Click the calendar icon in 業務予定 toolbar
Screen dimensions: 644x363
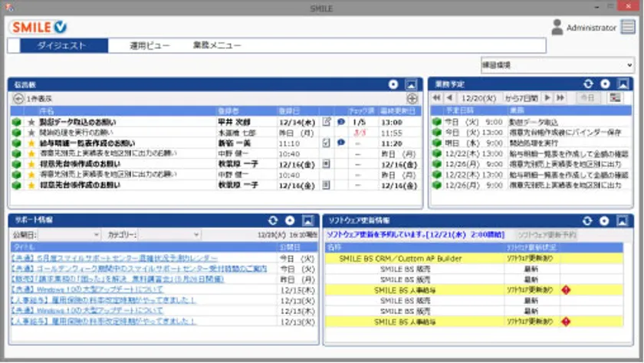pyautogui.click(x=614, y=98)
